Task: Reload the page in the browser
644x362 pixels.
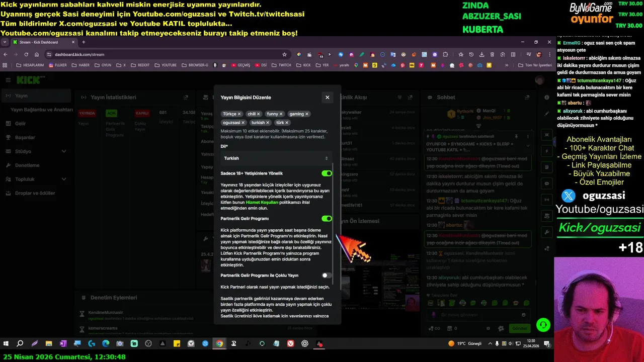Action: [x=26, y=54]
